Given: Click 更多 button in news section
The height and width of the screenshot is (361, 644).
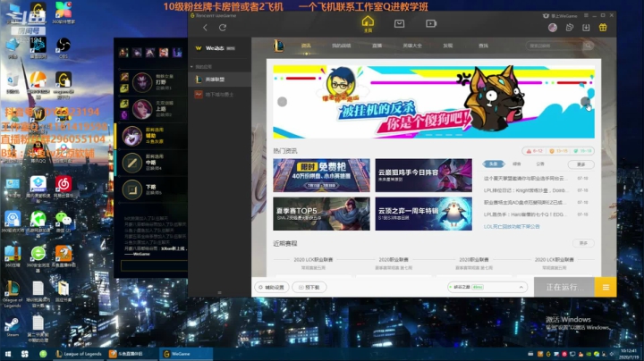Looking at the screenshot, I should pyautogui.click(x=580, y=164).
